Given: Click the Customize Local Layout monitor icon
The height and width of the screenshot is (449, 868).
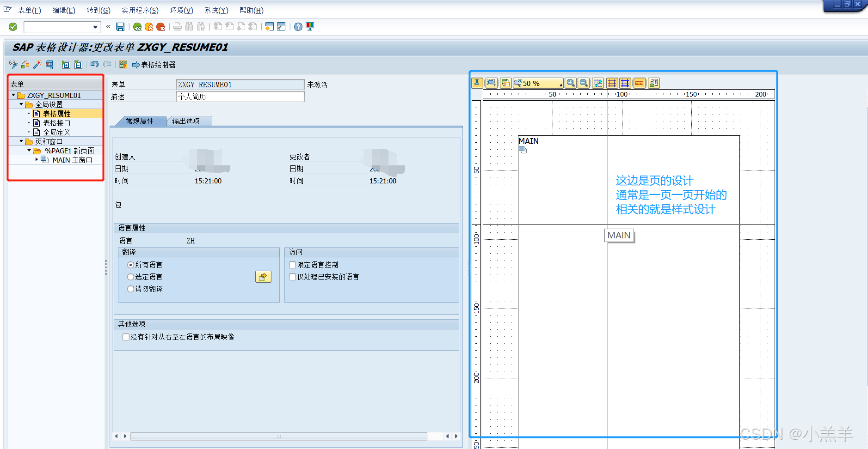Looking at the screenshot, I should 310,27.
